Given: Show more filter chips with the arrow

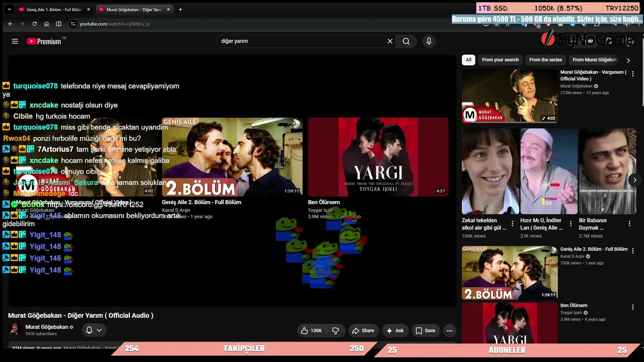Looking at the screenshot, I should point(628,60).
